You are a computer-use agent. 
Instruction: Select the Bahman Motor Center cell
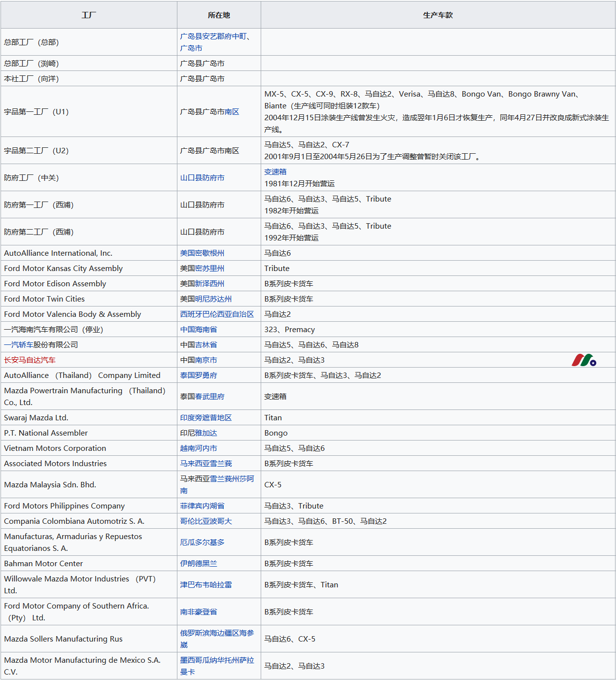89,564
